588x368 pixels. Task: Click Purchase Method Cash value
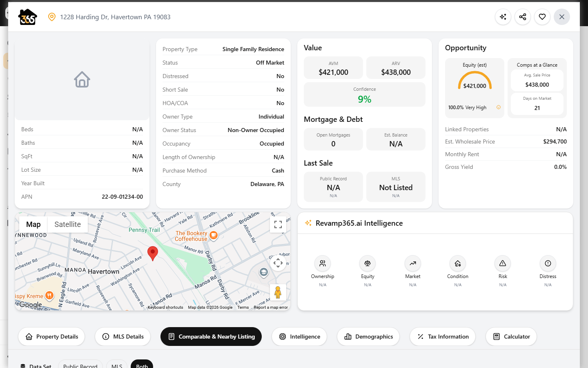click(278, 171)
